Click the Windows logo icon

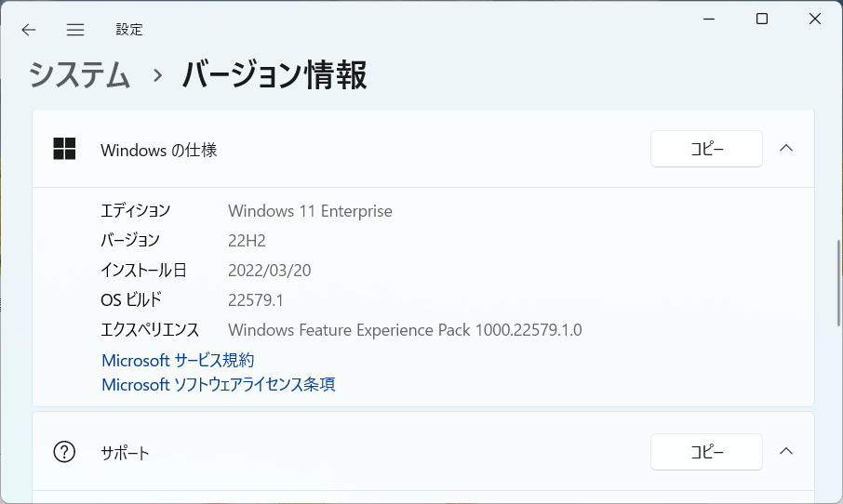click(x=64, y=149)
